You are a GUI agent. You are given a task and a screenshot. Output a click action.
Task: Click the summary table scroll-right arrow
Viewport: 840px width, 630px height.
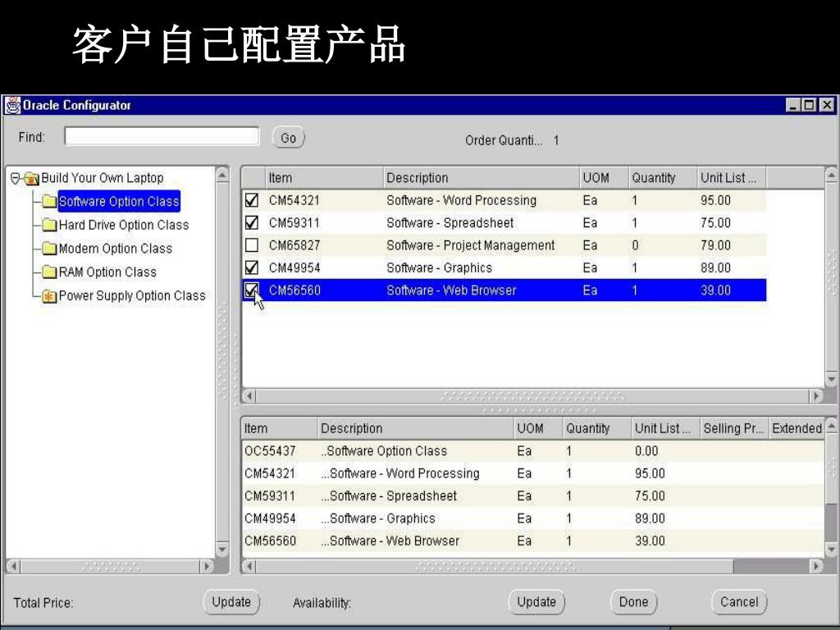[816, 566]
